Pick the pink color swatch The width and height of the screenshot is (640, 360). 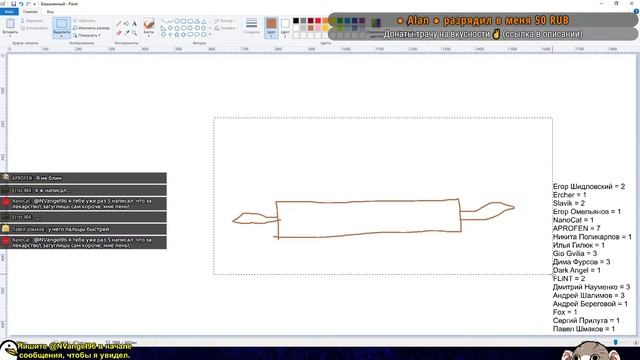click(318, 28)
